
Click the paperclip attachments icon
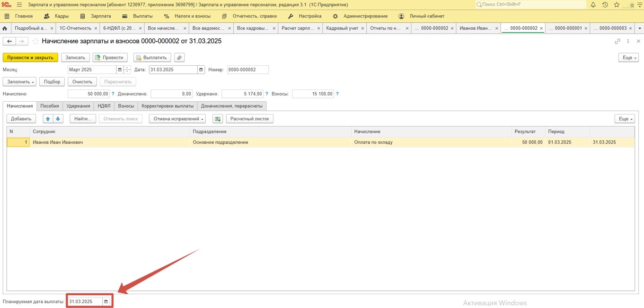(179, 58)
